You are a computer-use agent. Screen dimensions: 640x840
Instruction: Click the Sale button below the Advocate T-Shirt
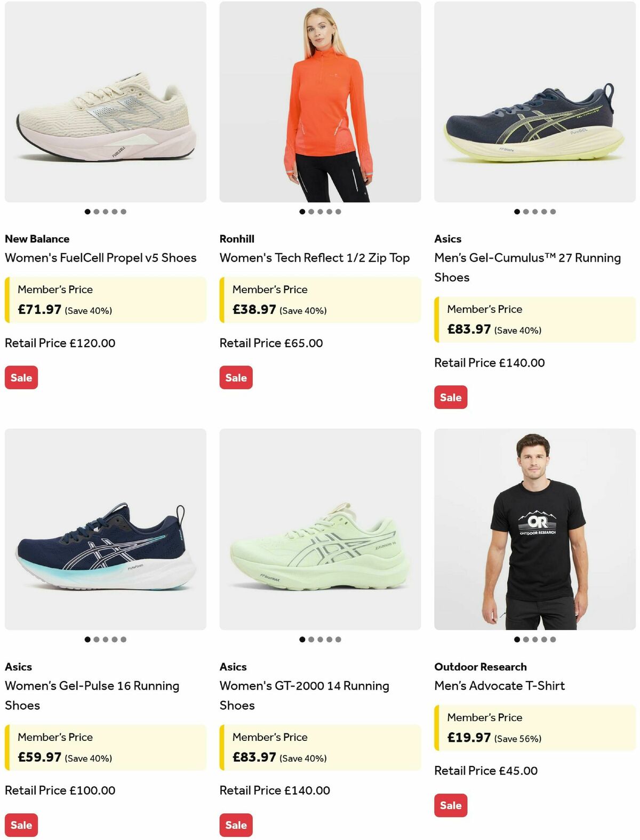451,805
